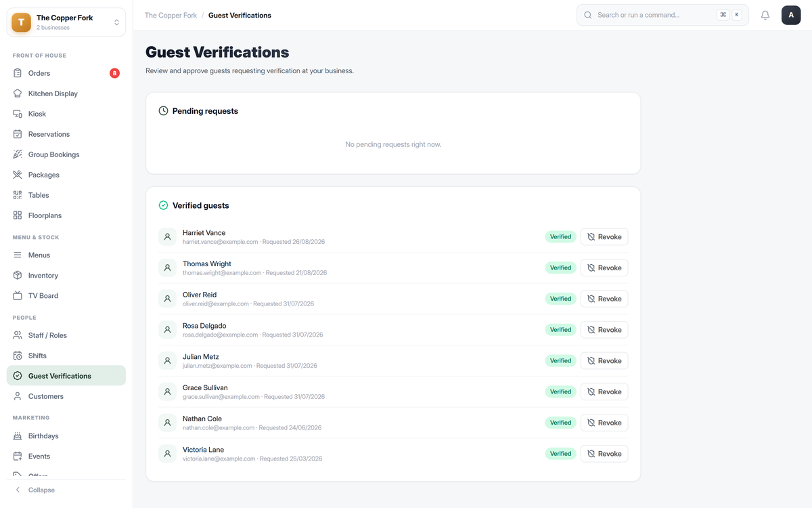
Task: Revoke Grace Sullivan's verification
Action: [x=604, y=391]
